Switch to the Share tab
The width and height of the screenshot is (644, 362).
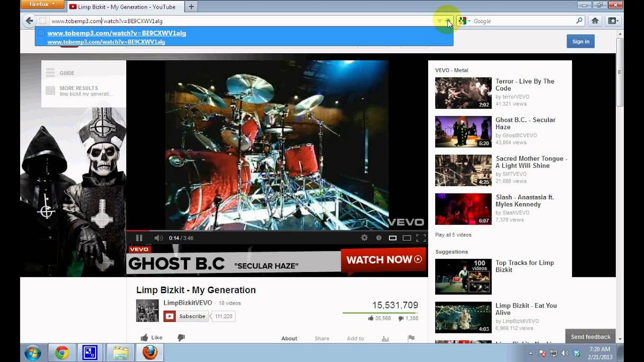point(322,338)
